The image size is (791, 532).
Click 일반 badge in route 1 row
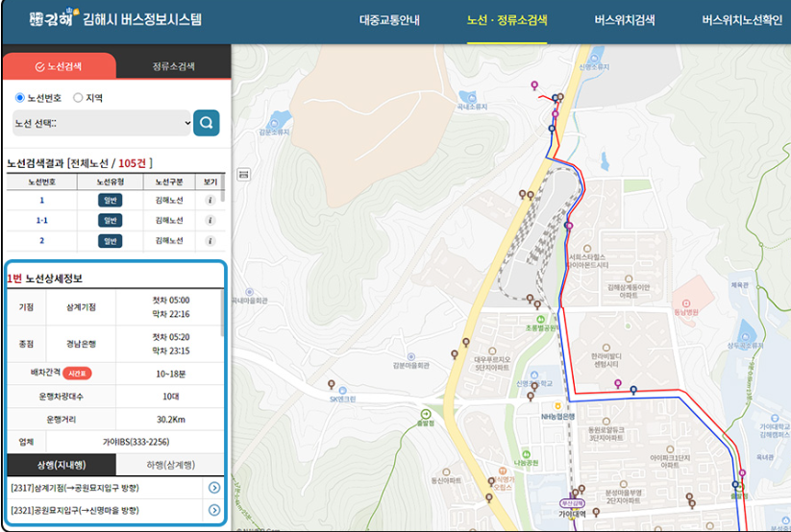[110, 200]
